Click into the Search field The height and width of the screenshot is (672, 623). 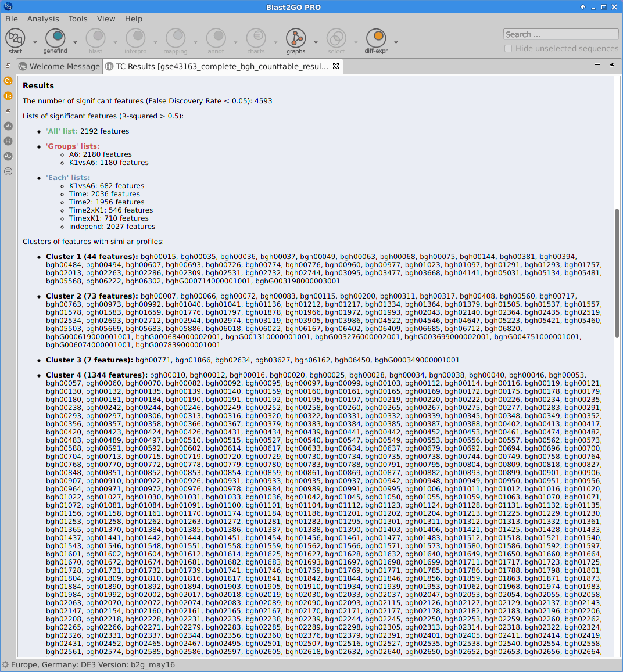(561, 34)
